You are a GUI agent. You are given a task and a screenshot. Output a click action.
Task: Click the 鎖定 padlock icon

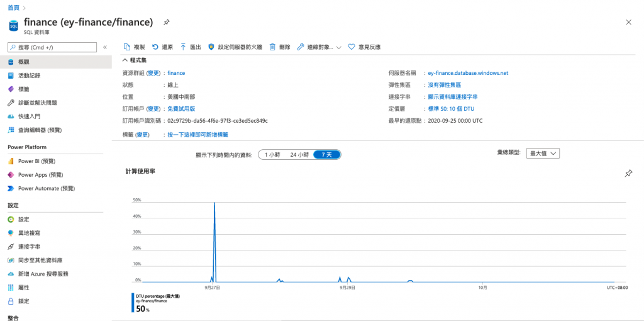pyautogui.click(x=11, y=301)
